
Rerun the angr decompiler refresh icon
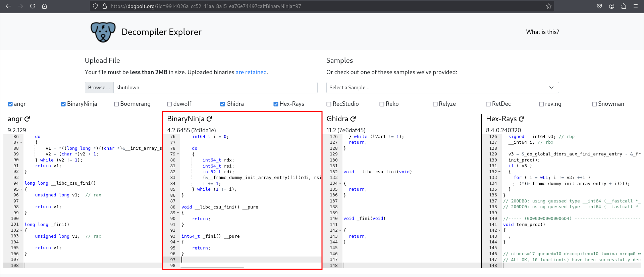tap(27, 119)
